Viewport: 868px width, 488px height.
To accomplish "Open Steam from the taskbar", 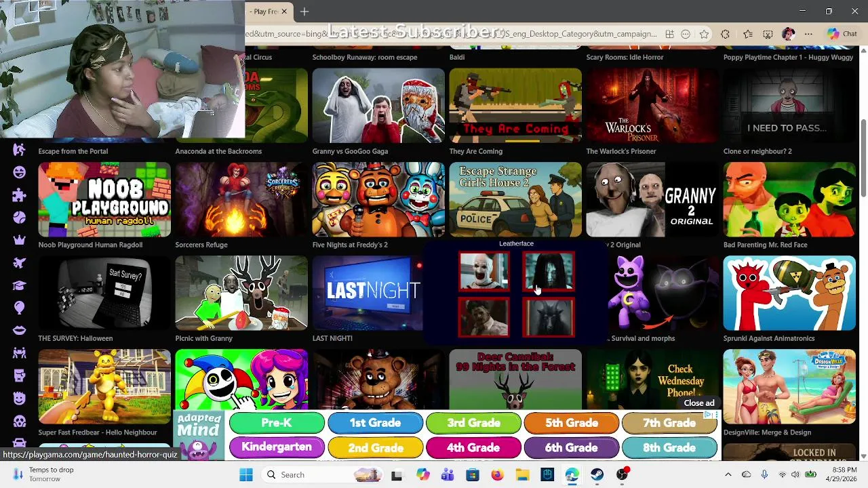I will click(x=597, y=474).
